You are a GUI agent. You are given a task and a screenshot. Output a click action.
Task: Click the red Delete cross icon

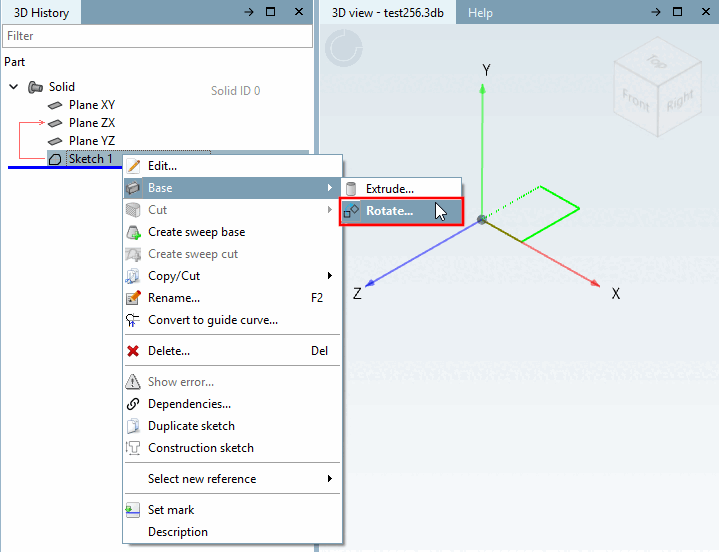[x=133, y=351]
